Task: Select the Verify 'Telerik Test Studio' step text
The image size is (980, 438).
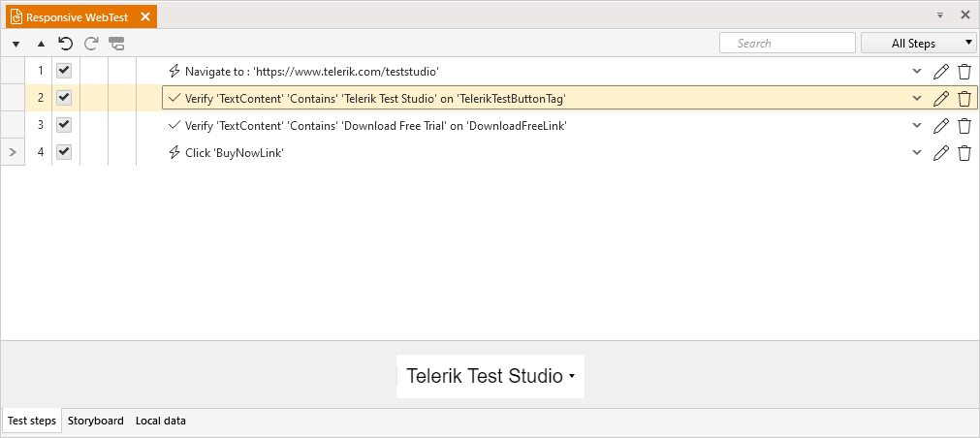Action: (x=376, y=98)
